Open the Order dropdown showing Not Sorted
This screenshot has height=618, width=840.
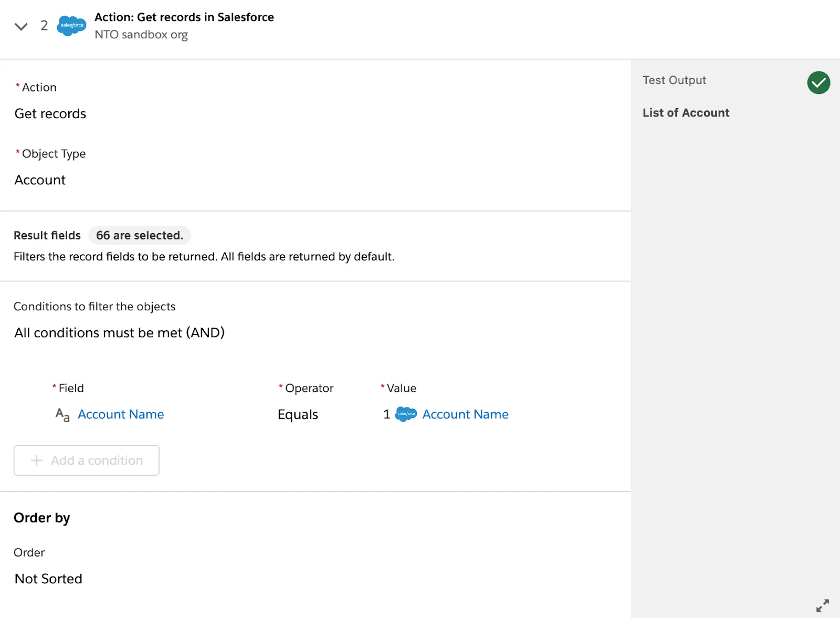(x=48, y=579)
